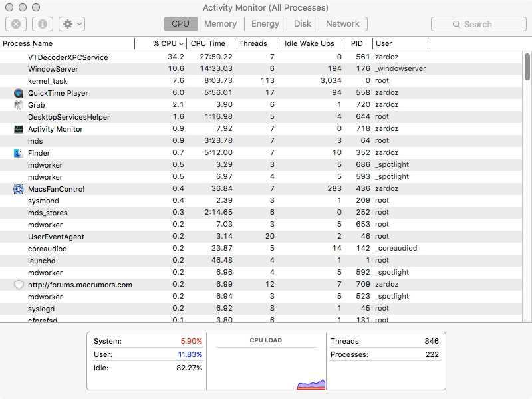Select mdworker with PID 653
The image size is (532, 399).
[x=261, y=225]
